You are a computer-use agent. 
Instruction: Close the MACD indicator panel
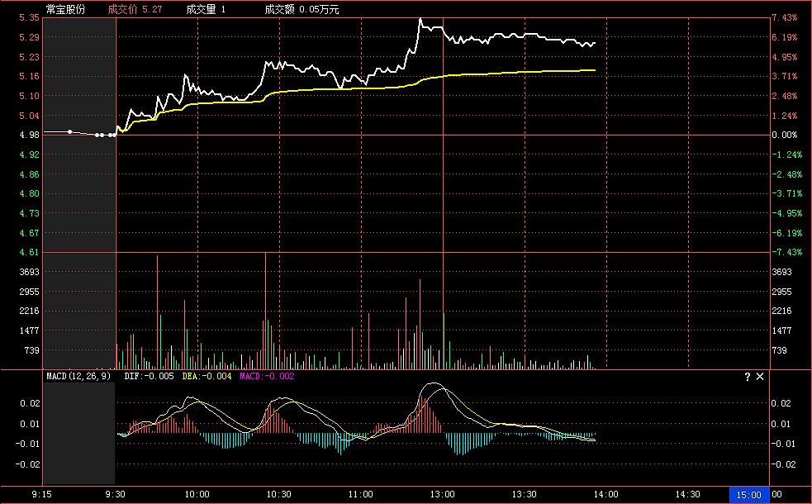point(761,377)
